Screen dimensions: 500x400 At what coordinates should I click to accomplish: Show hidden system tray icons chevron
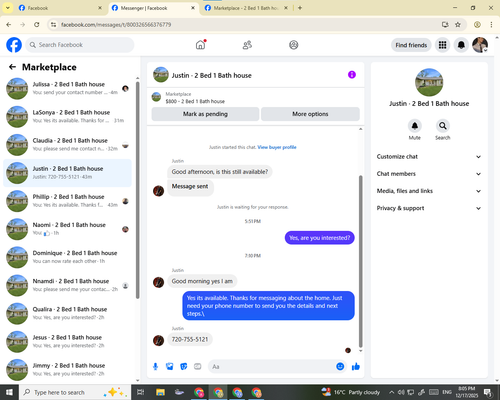pyautogui.click(x=392, y=392)
